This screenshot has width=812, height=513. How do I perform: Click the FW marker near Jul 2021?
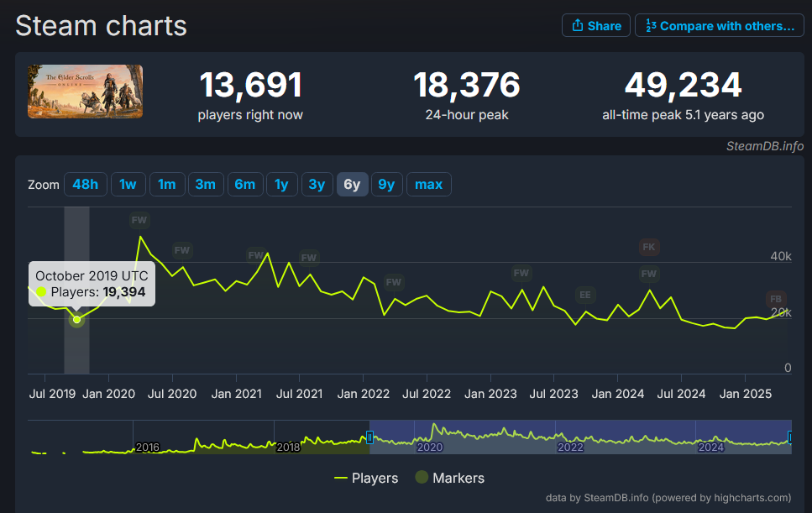point(309,258)
